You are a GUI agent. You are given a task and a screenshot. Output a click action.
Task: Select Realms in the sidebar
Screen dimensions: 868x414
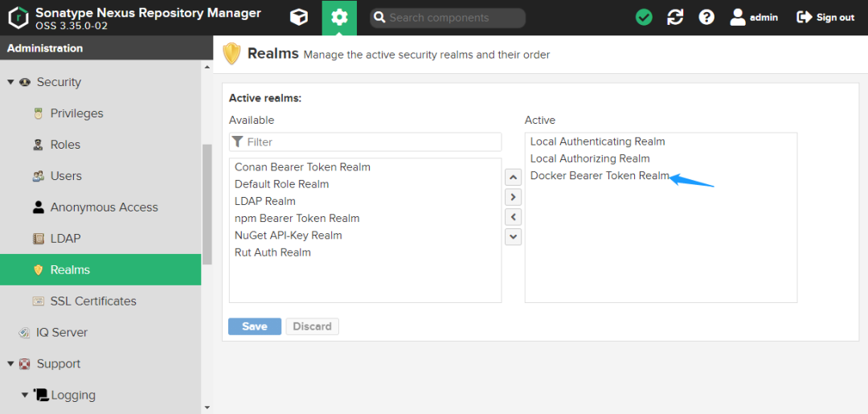pos(100,270)
